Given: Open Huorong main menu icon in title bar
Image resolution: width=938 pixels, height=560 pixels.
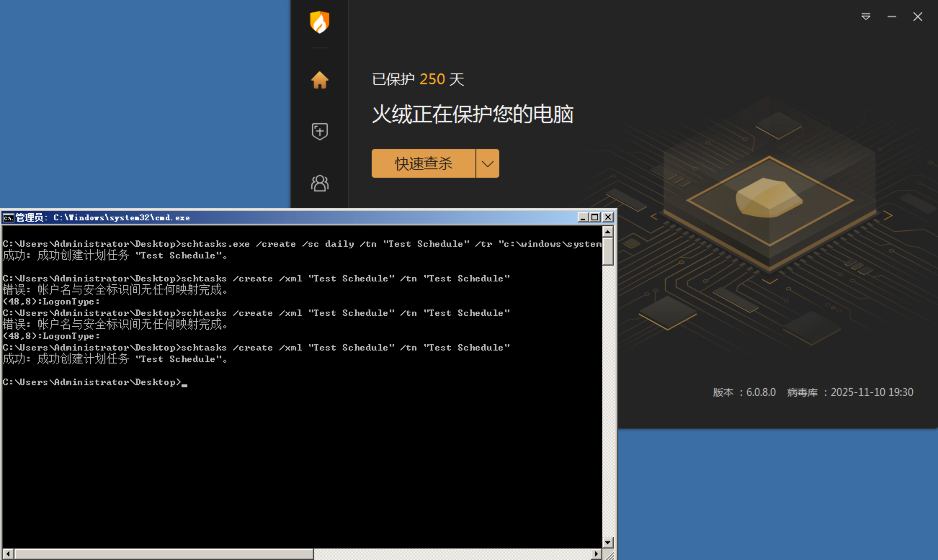Looking at the screenshot, I should 866,17.
